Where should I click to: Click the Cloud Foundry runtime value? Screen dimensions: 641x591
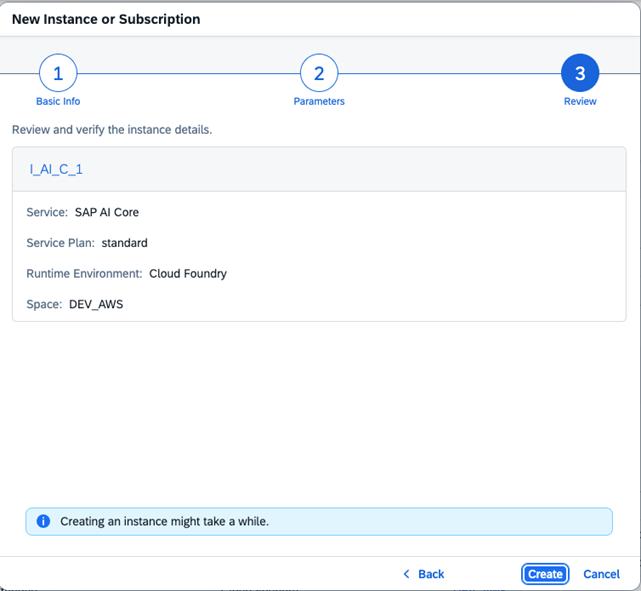point(188,273)
